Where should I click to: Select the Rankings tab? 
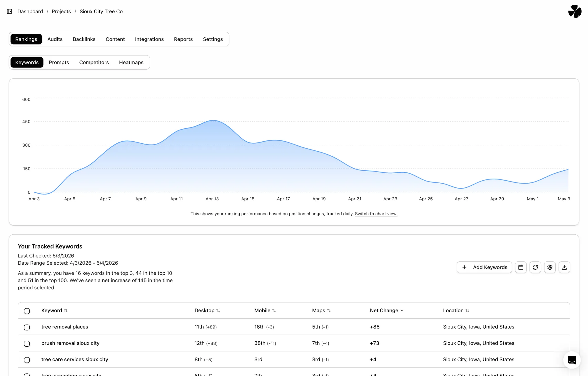[x=26, y=39]
